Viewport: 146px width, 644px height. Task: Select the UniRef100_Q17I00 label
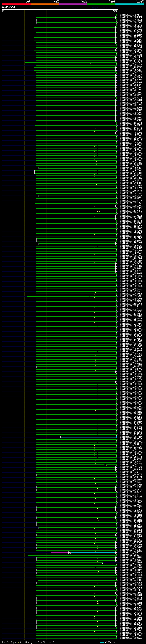[131, 502]
